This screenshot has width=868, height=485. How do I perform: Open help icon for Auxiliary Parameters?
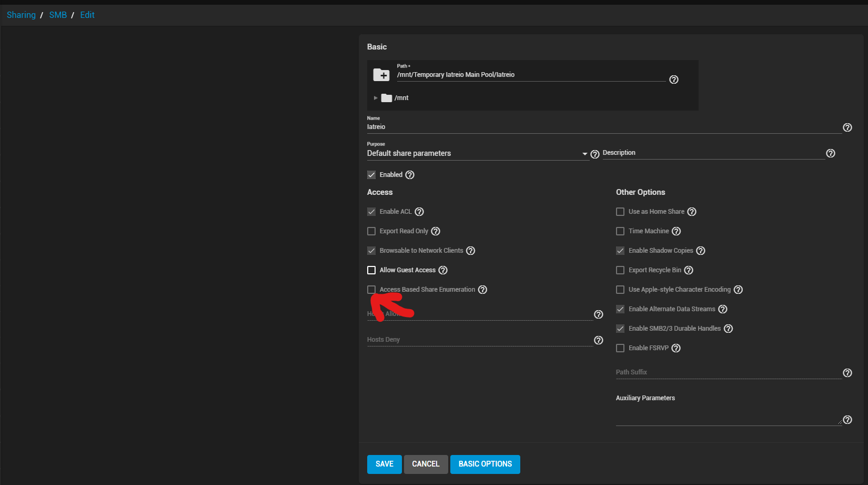coord(847,420)
